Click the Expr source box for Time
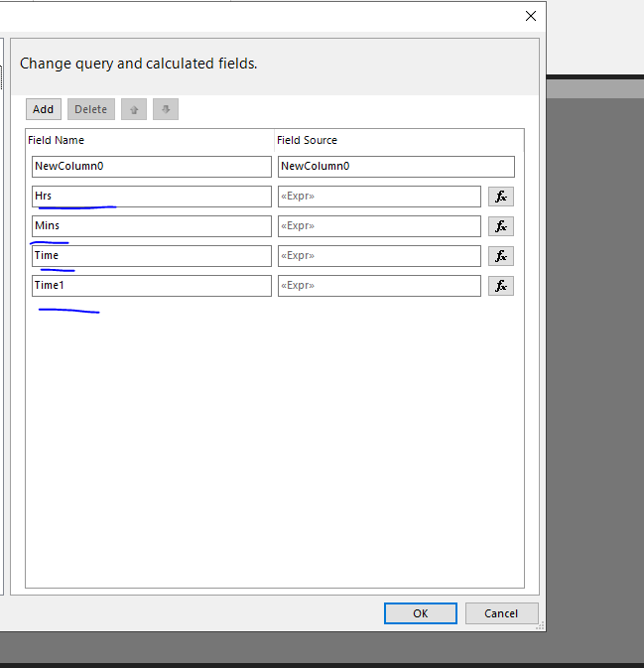The width and height of the screenshot is (644, 668). [x=379, y=256]
